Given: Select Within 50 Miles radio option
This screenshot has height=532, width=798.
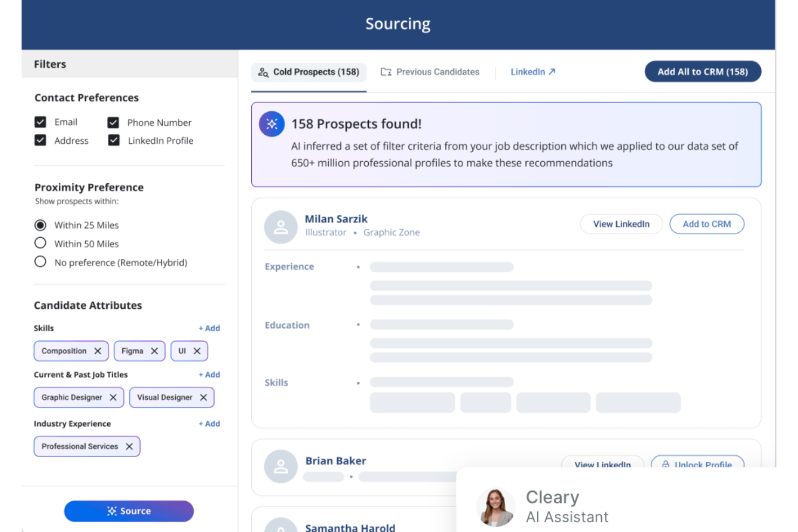Looking at the screenshot, I should pos(40,243).
